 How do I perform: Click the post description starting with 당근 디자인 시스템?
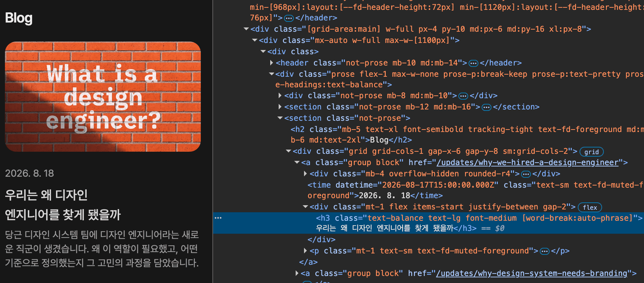click(102, 249)
